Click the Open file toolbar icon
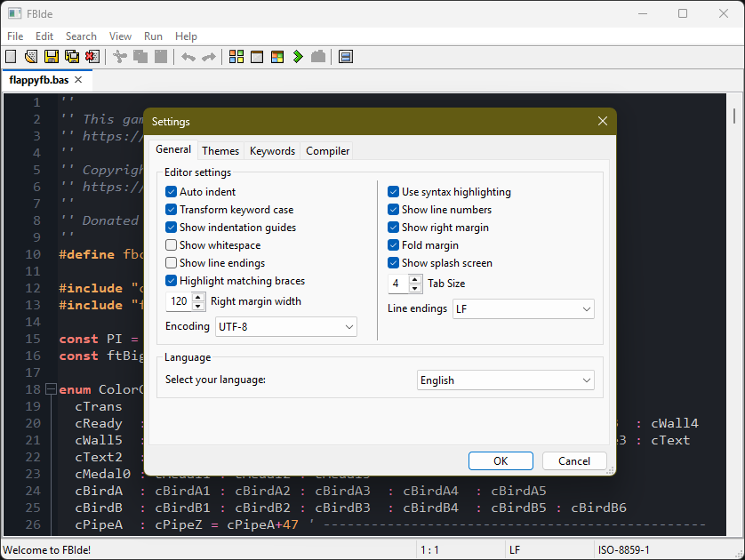 31,57
